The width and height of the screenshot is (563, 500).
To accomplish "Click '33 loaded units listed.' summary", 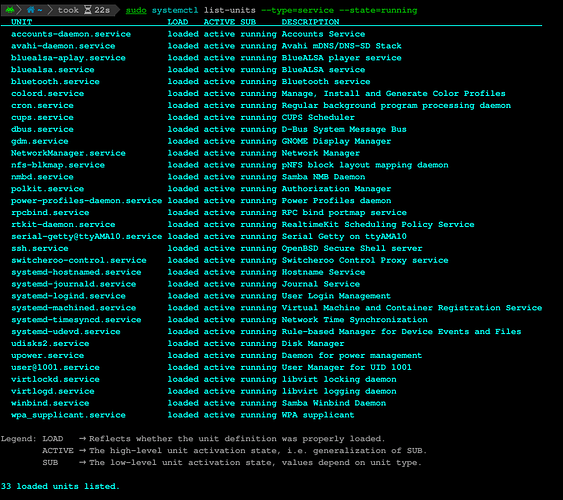I will click(x=60, y=486).
